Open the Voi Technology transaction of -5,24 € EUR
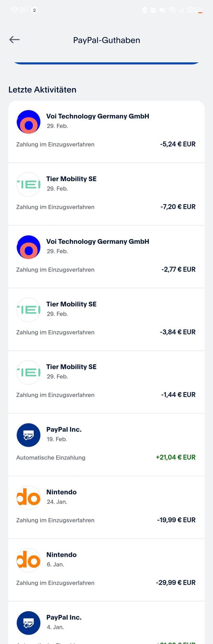Screen dimensions: 213x644 coord(106,131)
